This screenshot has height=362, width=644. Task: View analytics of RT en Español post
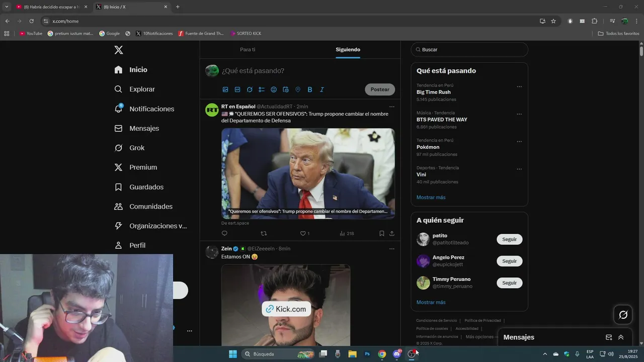347,233
